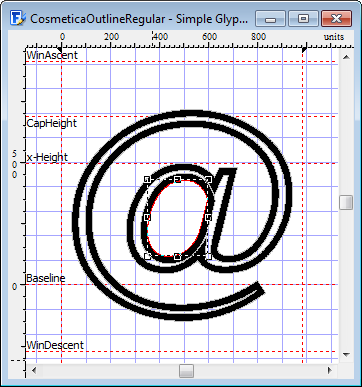The height and width of the screenshot is (387, 362).
Task: Click the x-Height guideline label
Action: click(x=47, y=157)
